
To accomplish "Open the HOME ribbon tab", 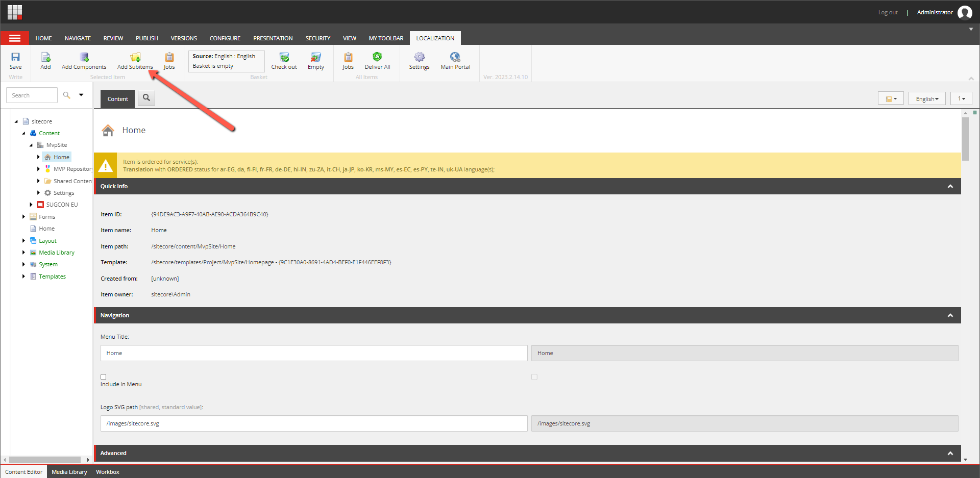I will [43, 38].
